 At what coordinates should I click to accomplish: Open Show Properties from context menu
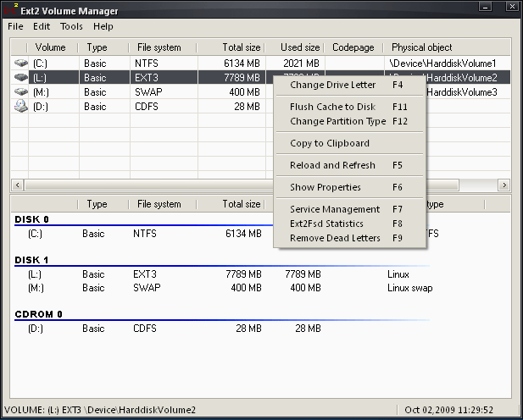349,187
